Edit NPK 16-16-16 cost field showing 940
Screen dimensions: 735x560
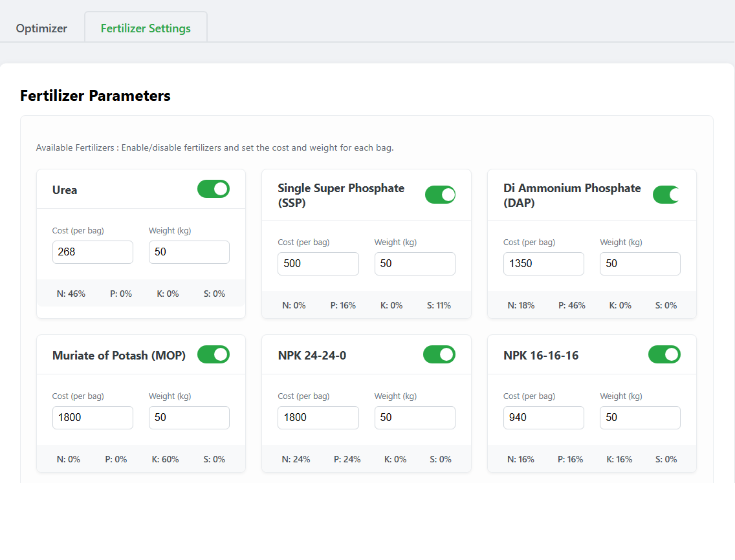[543, 418]
